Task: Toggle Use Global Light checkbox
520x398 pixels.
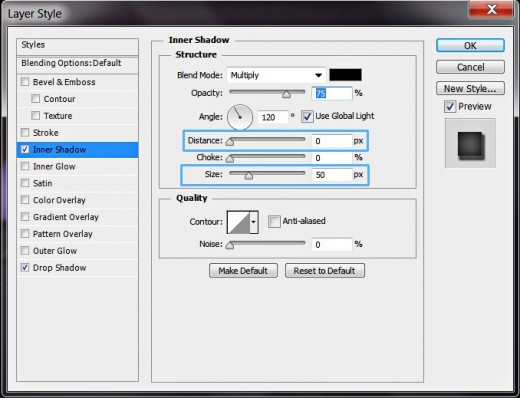Action: [307, 116]
